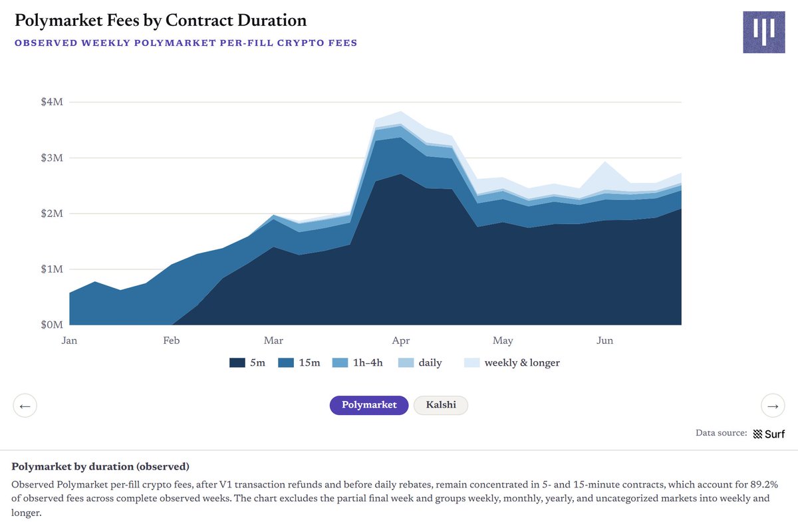Viewport: 798px width, 532px height.
Task: Click the Polymarket by duration (observed) heading
Action: 100,466
